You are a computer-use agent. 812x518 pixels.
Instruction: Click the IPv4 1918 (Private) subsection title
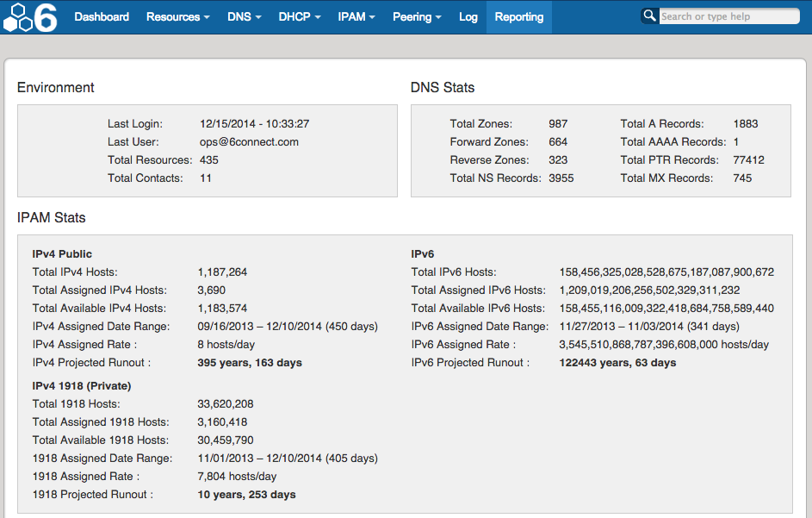82,386
